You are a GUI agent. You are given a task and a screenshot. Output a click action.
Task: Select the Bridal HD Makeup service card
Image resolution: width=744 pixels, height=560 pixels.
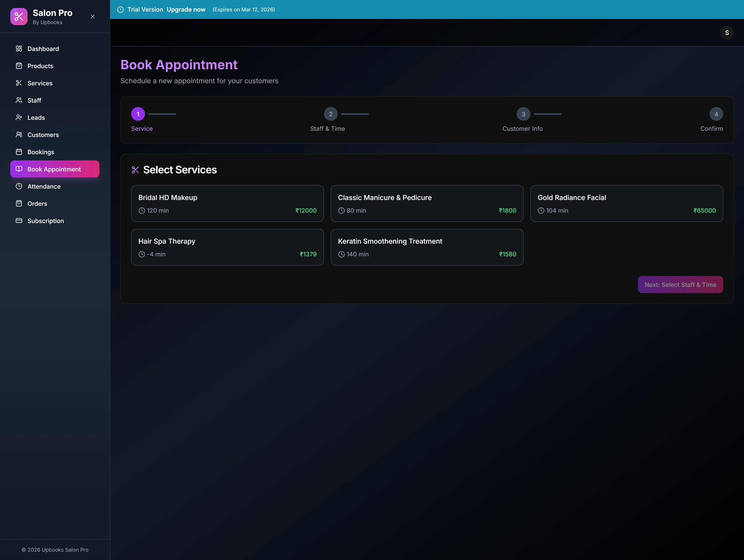(227, 203)
